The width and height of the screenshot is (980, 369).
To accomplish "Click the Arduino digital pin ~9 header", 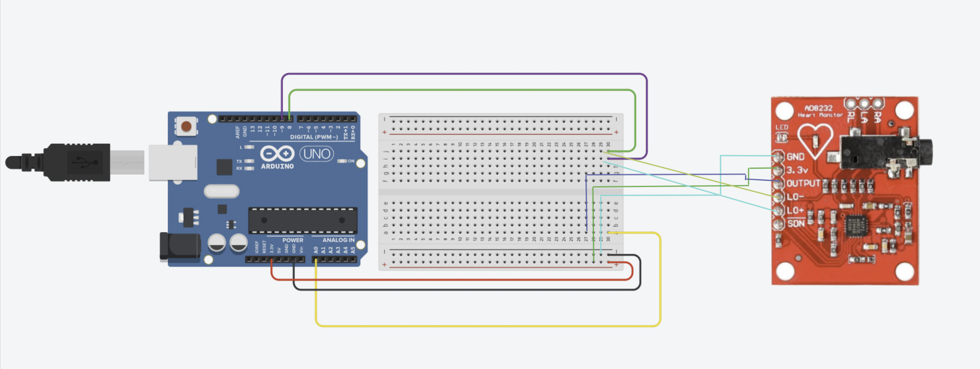I will tap(282, 119).
